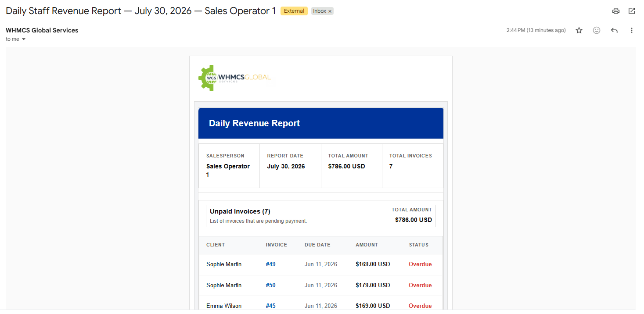
Task: Click sender name WHMCS Global Services
Action: [42, 30]
